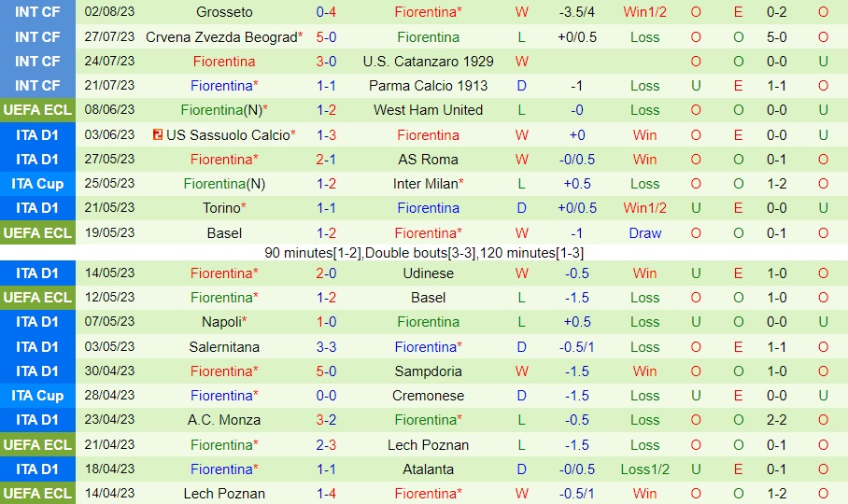Open the AS Roma team page
Viewport: 848px width, 504px height.
point(428,160)
